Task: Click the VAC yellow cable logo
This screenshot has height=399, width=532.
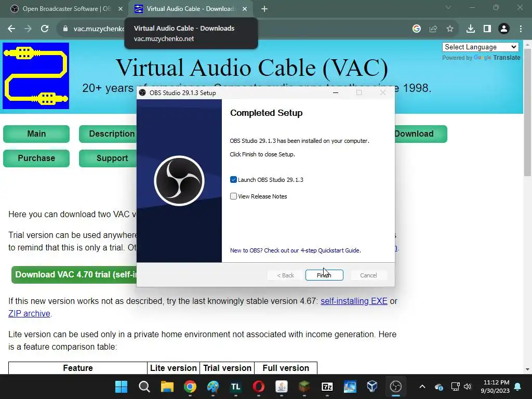Action: (36, 76)
